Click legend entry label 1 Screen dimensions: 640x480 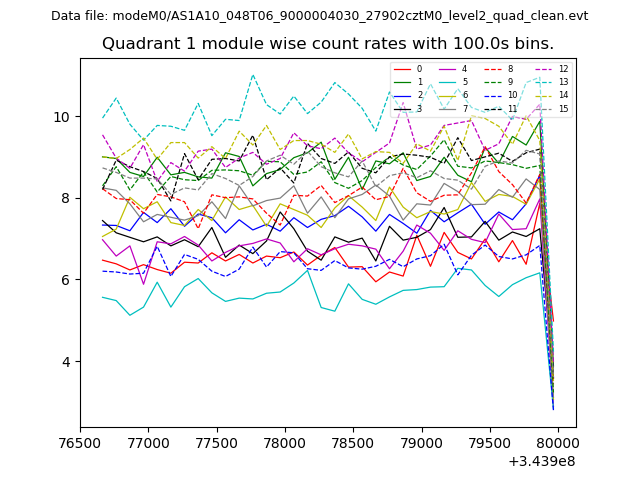tap(420, 82)
